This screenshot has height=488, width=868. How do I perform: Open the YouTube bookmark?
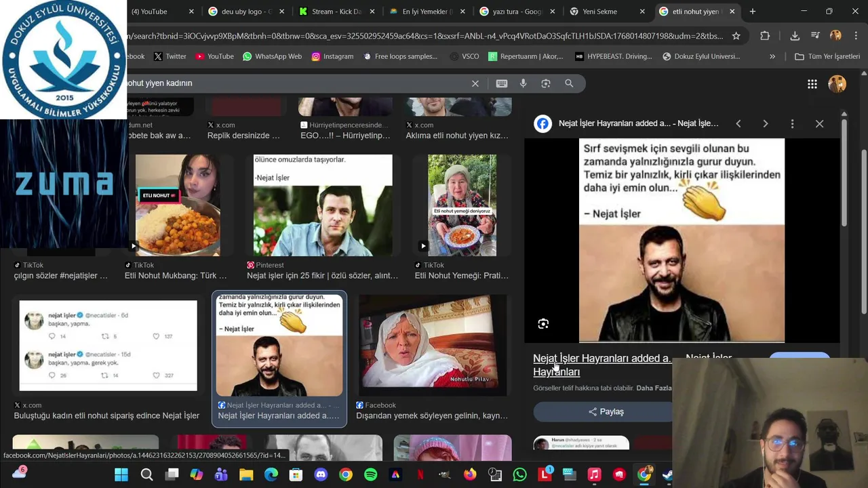[214, 56]
